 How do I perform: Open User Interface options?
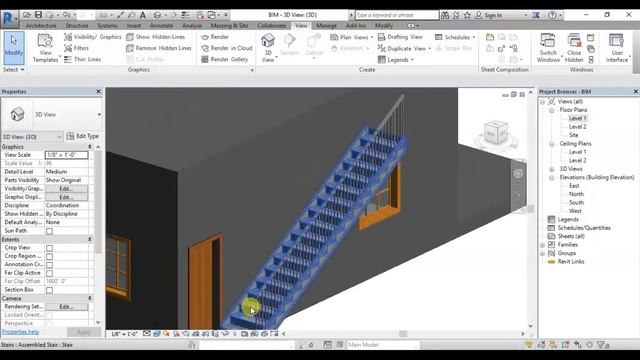click(x=617, y=48)
